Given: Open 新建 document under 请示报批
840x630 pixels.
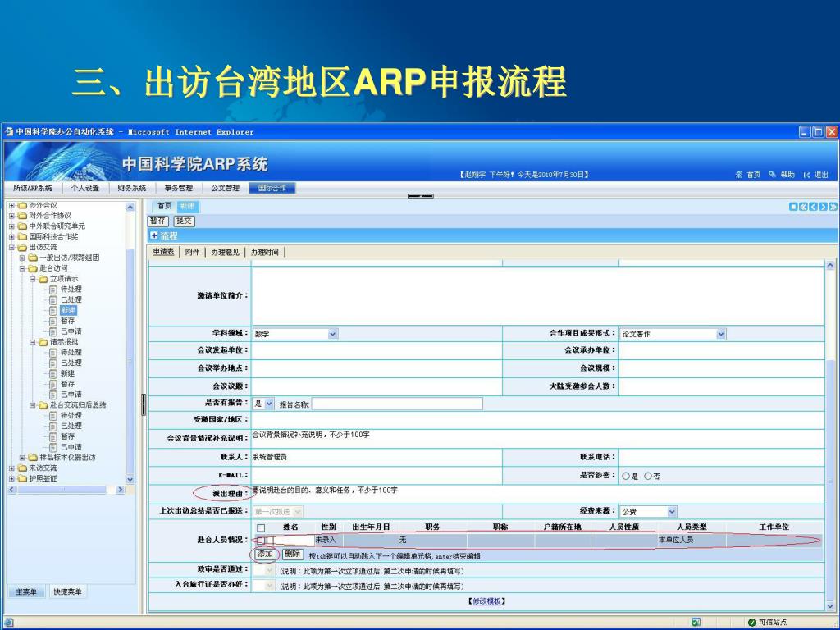Looking at the screenshot, I should coord(67,373).
